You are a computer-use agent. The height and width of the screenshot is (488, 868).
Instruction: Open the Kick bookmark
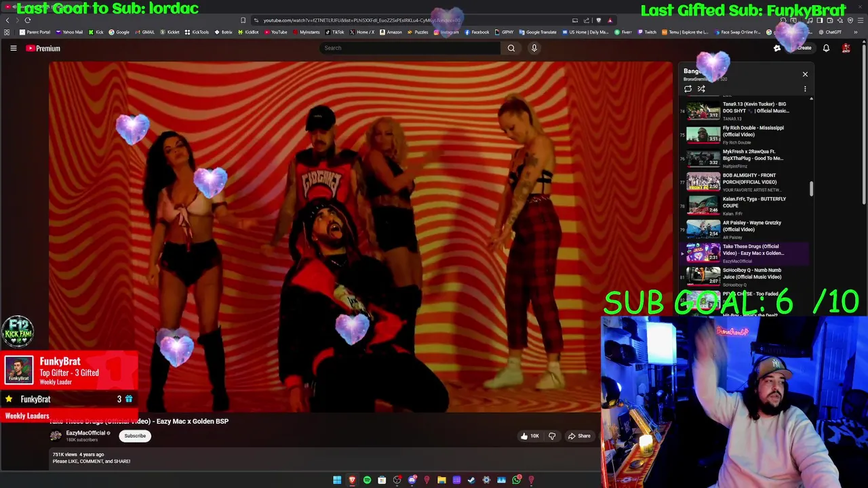click(96, 32)
